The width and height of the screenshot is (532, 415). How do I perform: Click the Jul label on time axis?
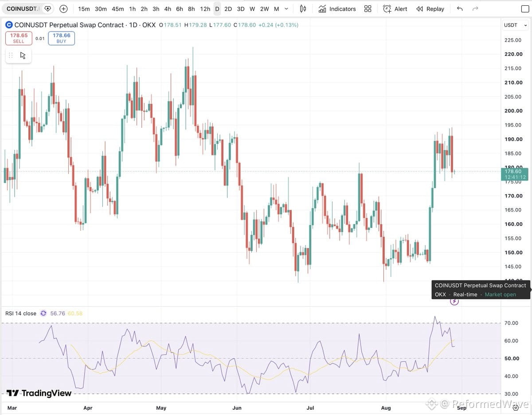click(x=310, y=408)
